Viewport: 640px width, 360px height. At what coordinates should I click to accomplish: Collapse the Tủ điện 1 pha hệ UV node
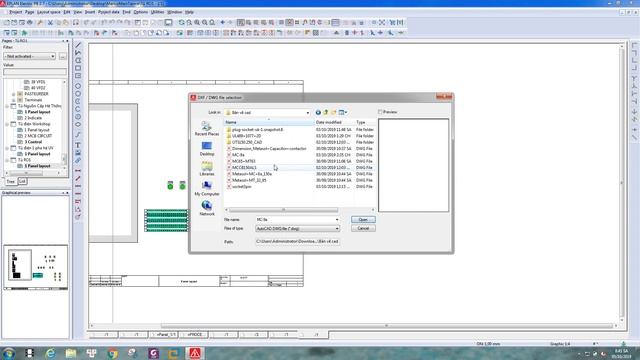pyautogui.click(x=7, y=148)
